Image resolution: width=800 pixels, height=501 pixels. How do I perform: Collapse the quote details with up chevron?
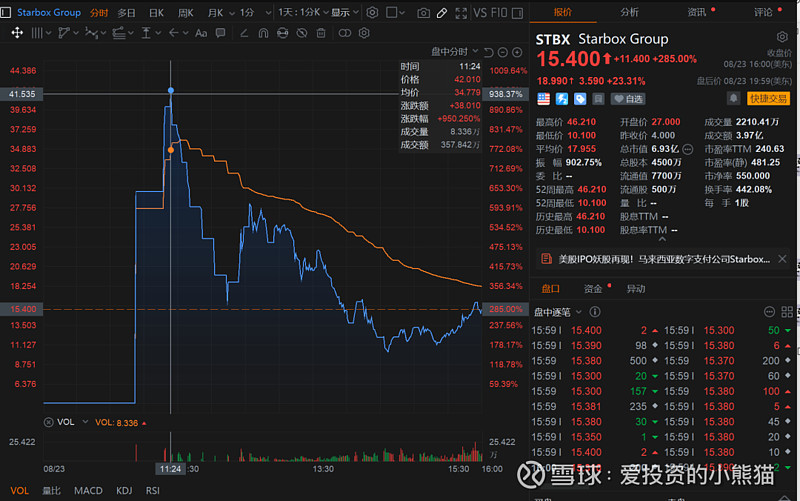pos(662,239)
